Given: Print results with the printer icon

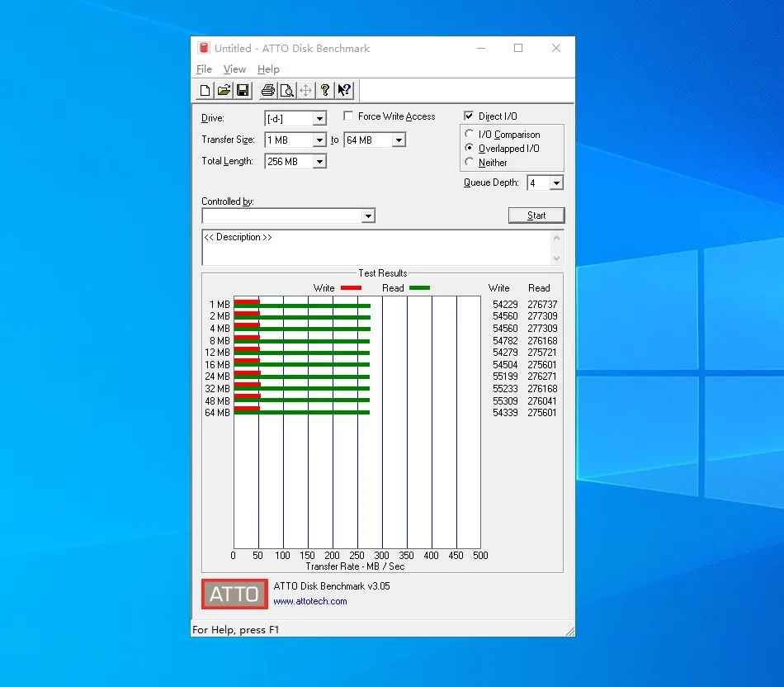Looking at the screenshot, I should pyautogui.click(x=268, y=91).
